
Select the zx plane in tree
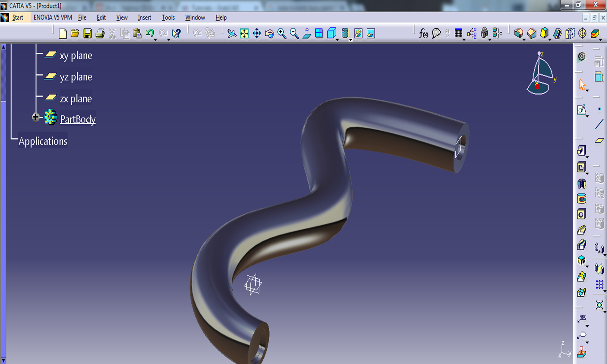(x=76, y=99)
